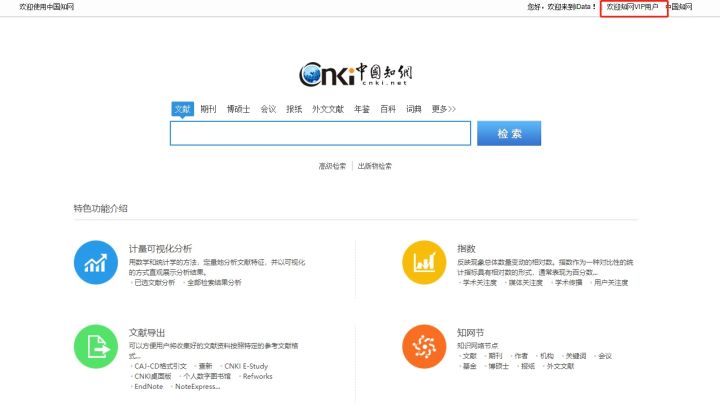Click the 学术关注度 link
The image size is (720, 416).
click(479, 282)
